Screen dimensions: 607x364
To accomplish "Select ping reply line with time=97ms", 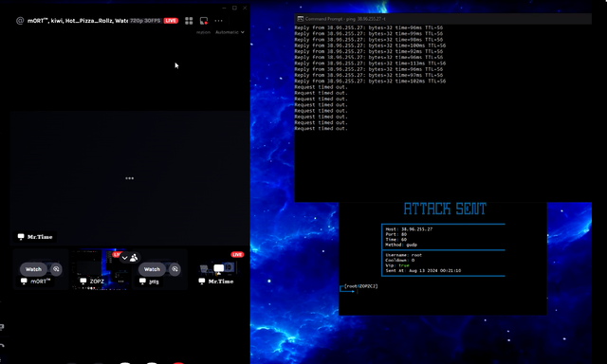I will 369,76.
